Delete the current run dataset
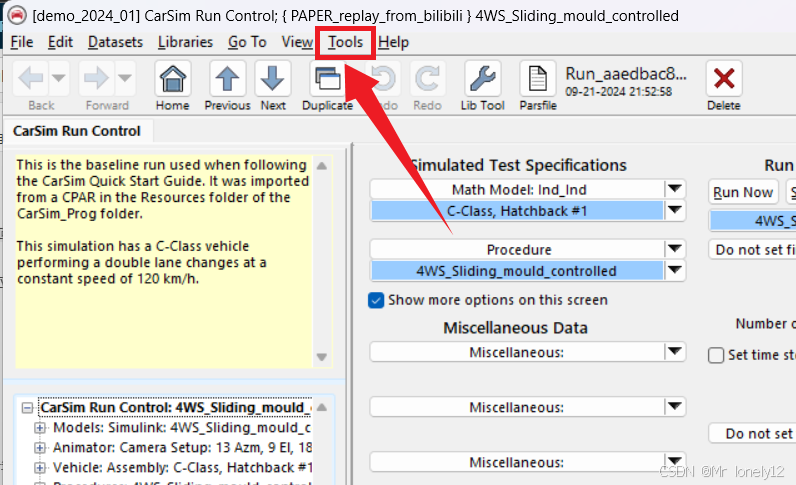796x485 pixels. pyautogui.click(x=724, y=78)
